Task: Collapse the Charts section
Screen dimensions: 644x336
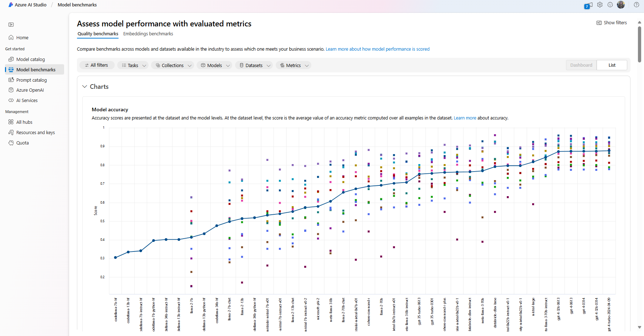Action: pos(85,86)
